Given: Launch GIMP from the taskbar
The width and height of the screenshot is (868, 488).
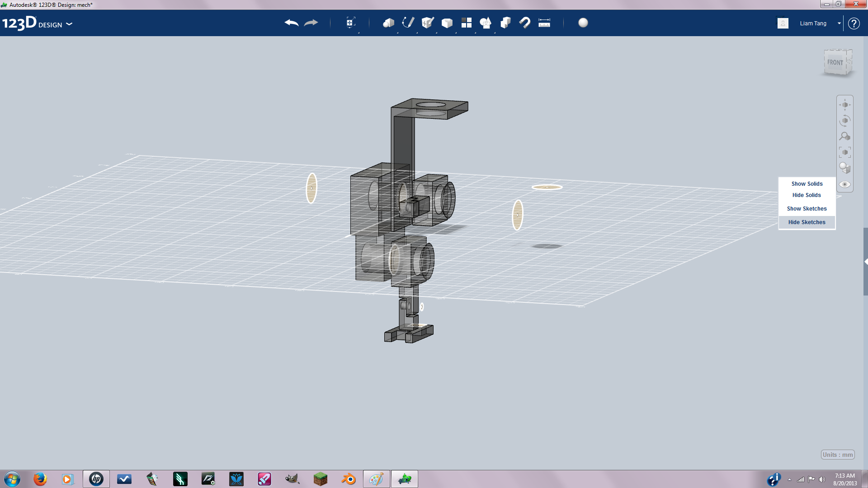Looking at the screenshot, I should (x=292, y=479).
